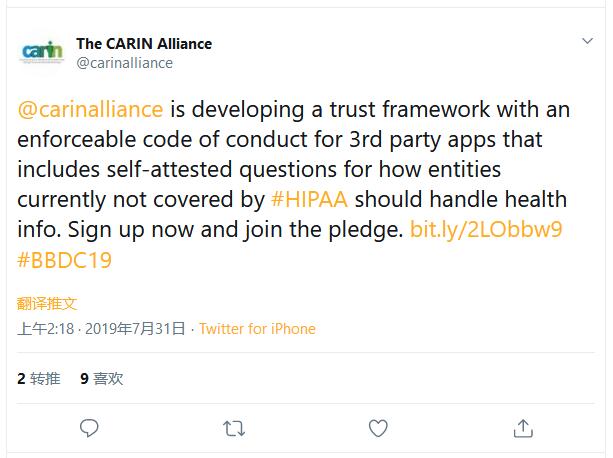Like the tweet with the heart icon
This screenshot has height=458, width=613.
coord(378,428)
